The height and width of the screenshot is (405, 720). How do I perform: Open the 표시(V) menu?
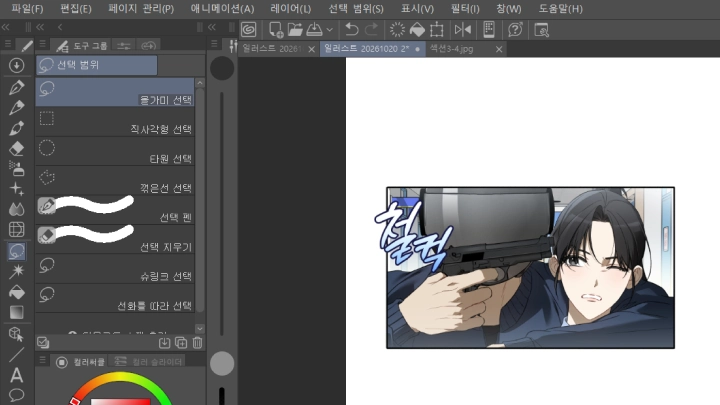417,9
